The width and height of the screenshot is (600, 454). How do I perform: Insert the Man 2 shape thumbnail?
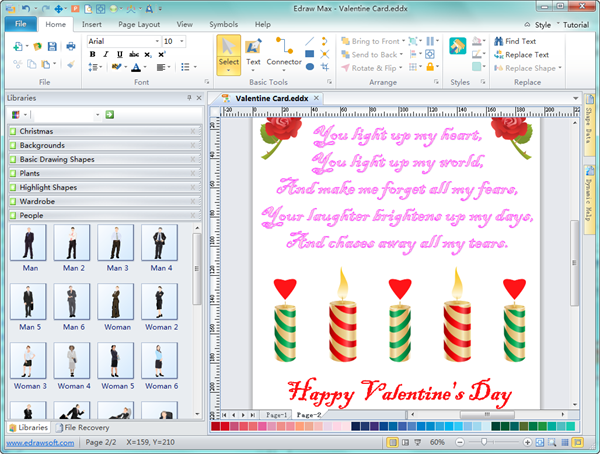coord(72,243)
